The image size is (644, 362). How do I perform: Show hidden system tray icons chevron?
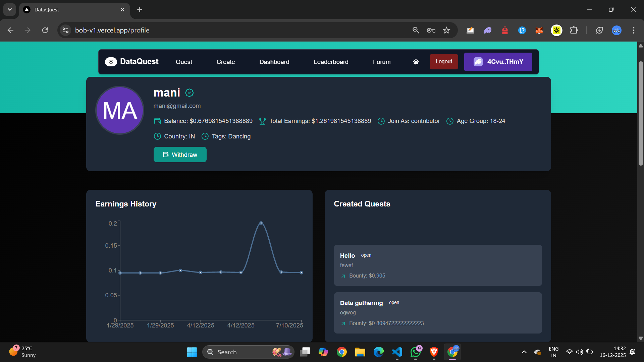(x=524, y=352)
